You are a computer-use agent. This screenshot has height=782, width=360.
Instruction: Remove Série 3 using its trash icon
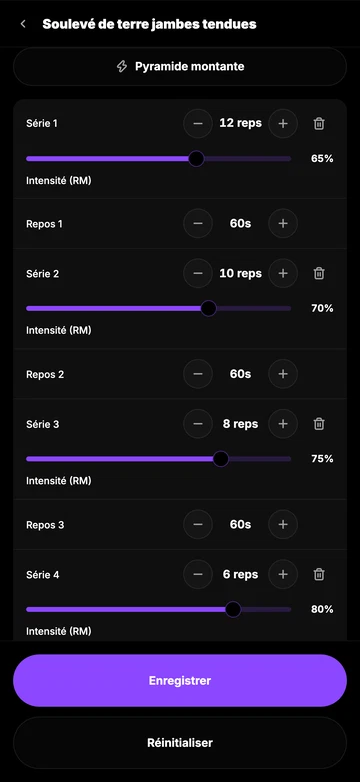tap(319, 424)
